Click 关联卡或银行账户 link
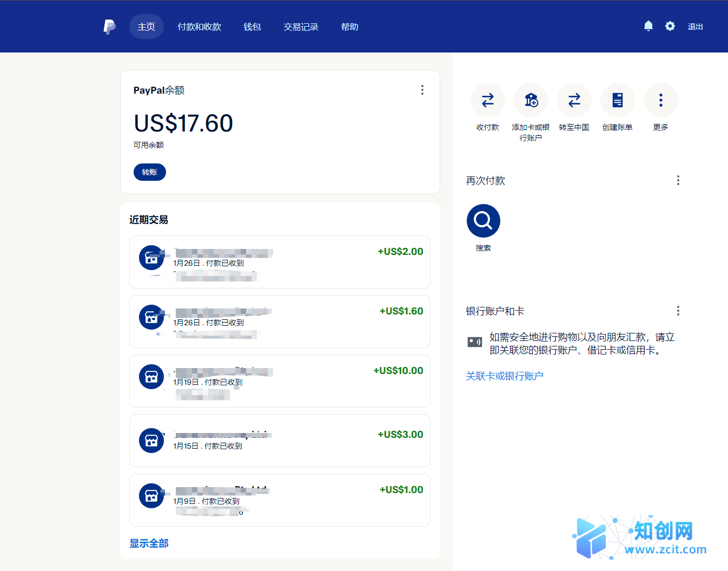 505,376
